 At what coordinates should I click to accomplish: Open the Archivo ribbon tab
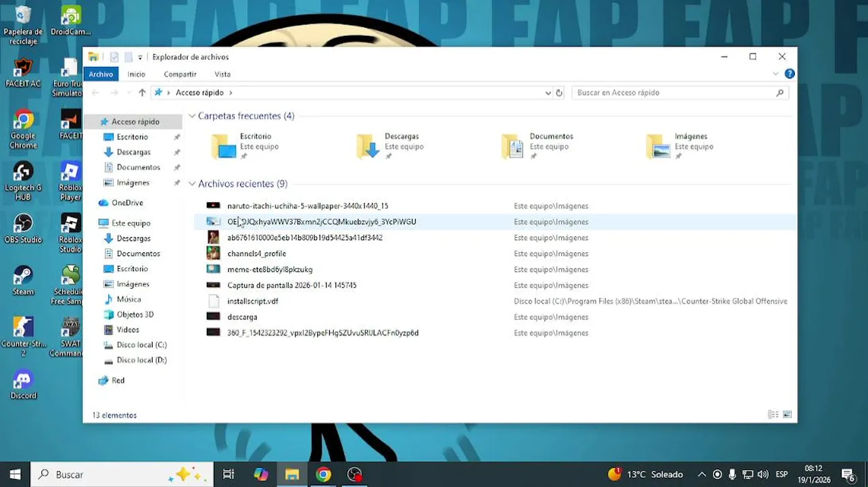[101, 74]
